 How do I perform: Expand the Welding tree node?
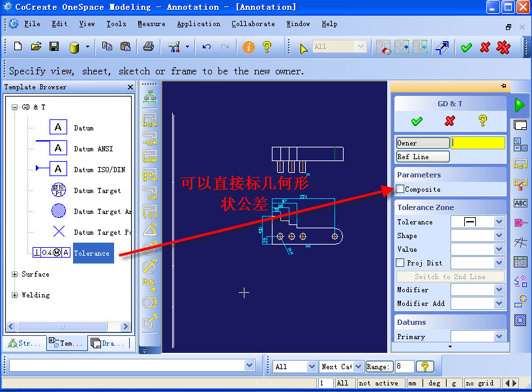tap(14, 295)
